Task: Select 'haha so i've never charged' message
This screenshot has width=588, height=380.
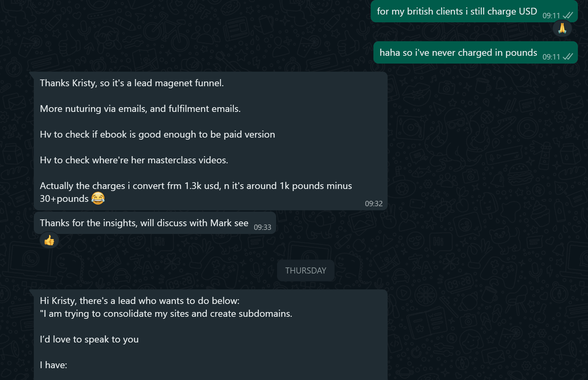Action: tap(458, 53)
